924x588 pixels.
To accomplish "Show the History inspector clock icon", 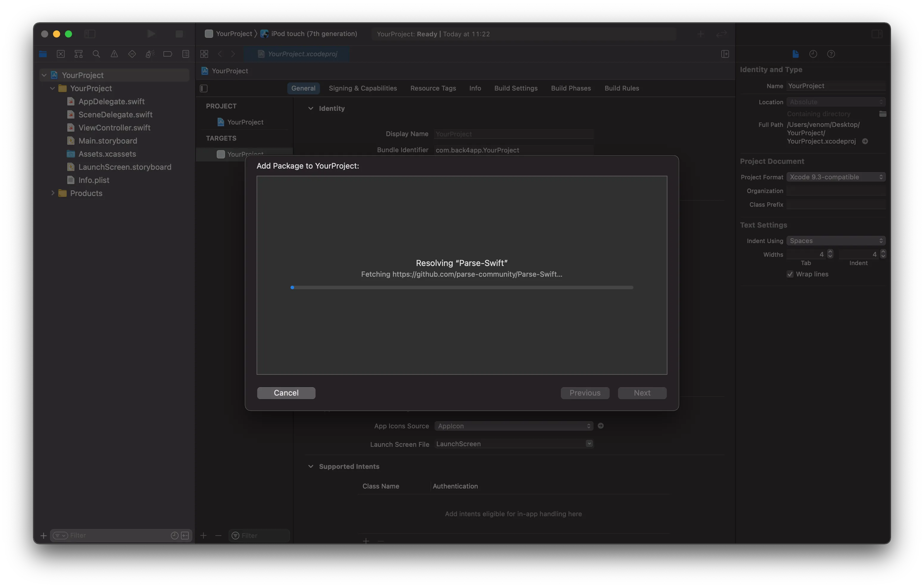I will pyautogui.click(x=813, y=54).
